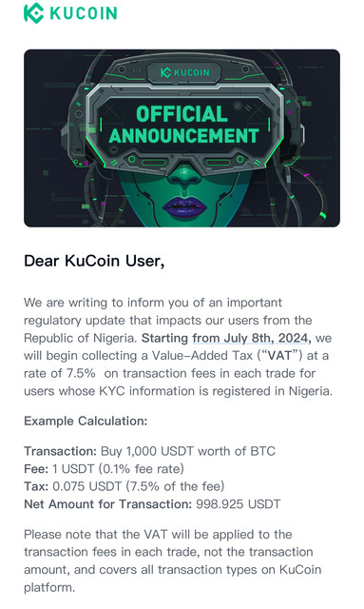Viewport: 364px width, 609px height.
Task: Click the 'Transaction:' label line
Action: [149, 451]
